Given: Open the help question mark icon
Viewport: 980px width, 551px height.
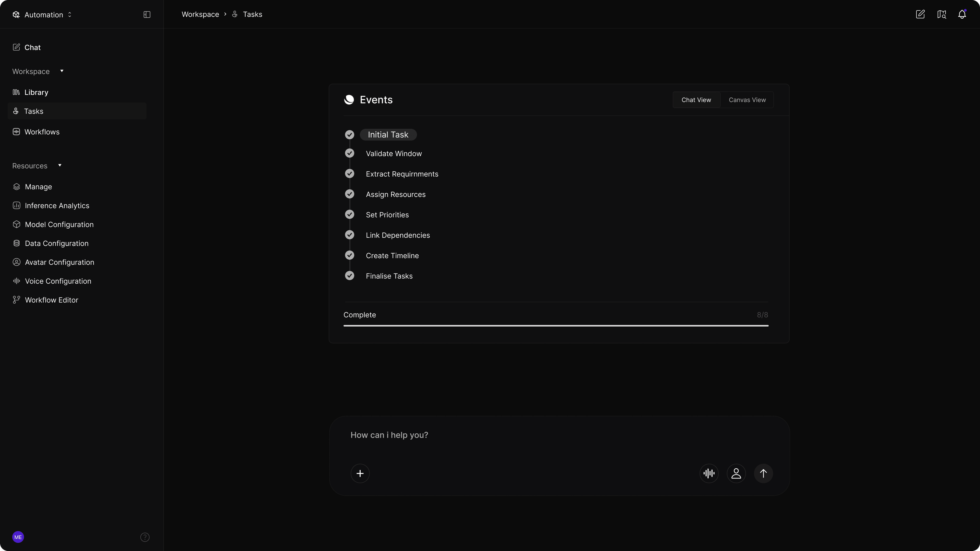Looking at the screenshot, I should pos(145,537).
